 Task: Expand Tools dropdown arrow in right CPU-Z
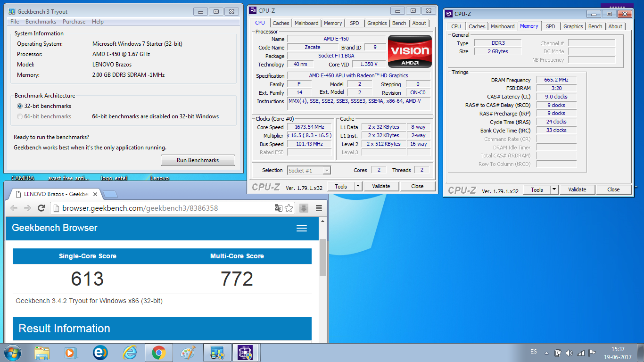coord(554,189)
